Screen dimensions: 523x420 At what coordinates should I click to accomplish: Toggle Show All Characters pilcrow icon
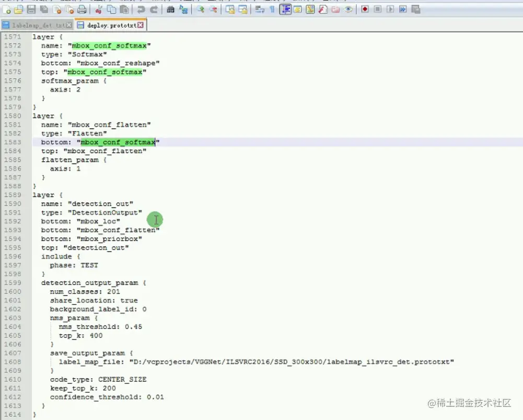coord(272,10)
